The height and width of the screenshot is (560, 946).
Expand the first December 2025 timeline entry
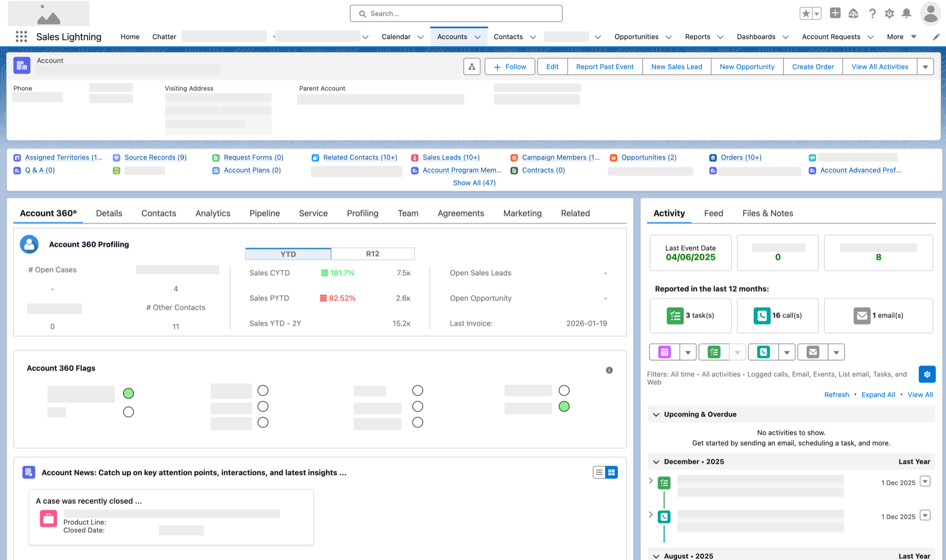(x=650, y=480)
